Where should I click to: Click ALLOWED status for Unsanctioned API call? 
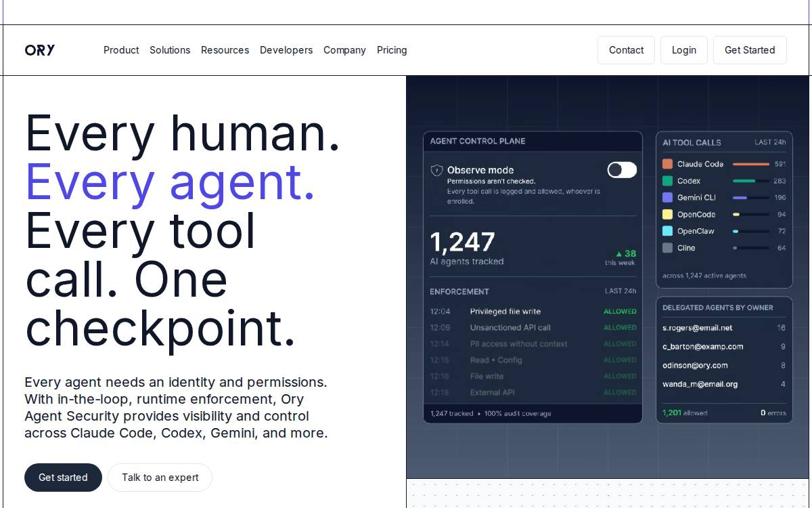pos(620,328)
